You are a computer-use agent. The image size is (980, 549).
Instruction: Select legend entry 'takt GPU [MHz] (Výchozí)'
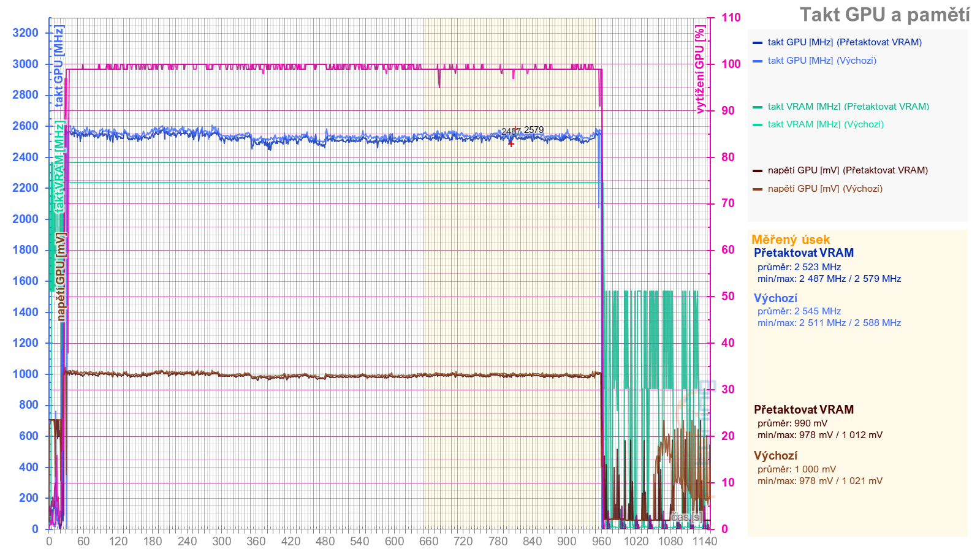(x=822, y=61)
